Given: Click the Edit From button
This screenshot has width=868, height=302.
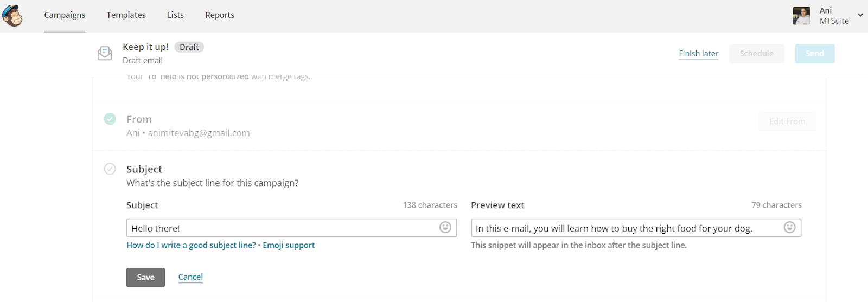Looking at the screenshot, I should click(787, 121).
